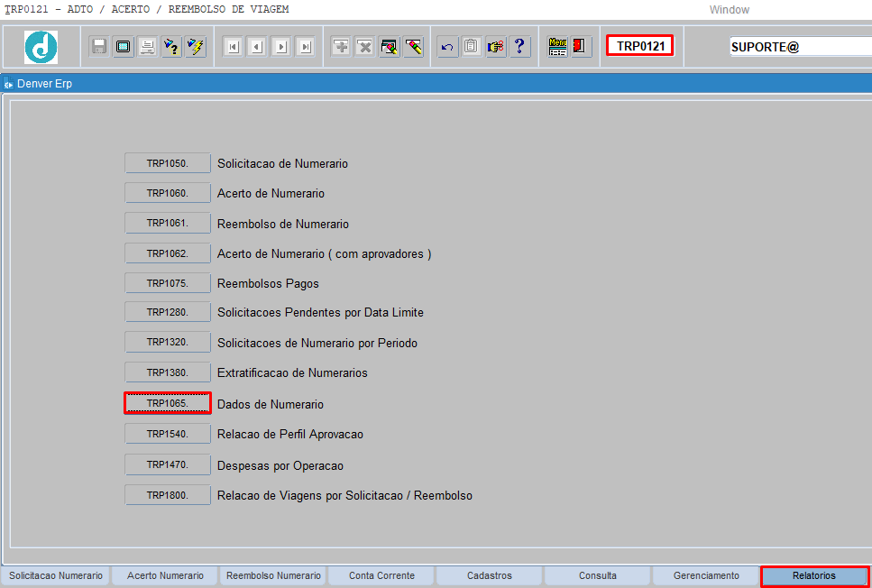This screenshot has width=872, height=588.
Task: Launch TRP1075 Reembolsos Pagos report
Action: (168, 283)
